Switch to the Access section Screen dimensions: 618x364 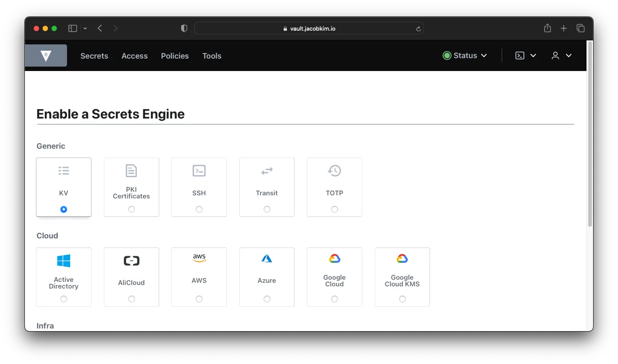coord(135,55)
